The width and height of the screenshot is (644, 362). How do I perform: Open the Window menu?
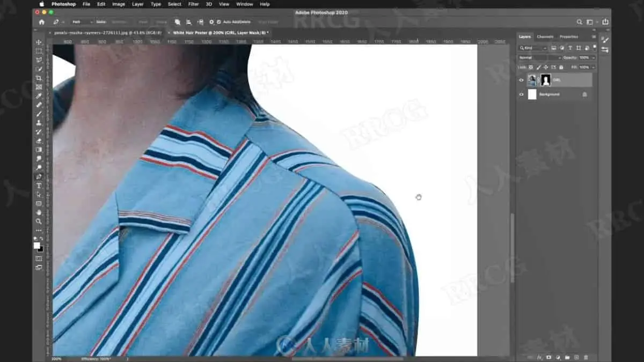coord(245,4)
